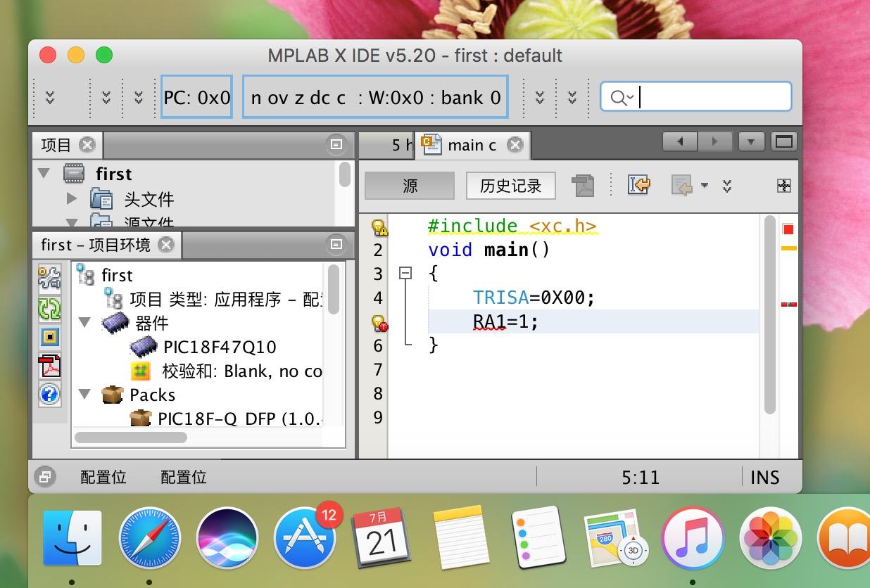Click the dashboard vertical scrollbar

coord(334,289)
